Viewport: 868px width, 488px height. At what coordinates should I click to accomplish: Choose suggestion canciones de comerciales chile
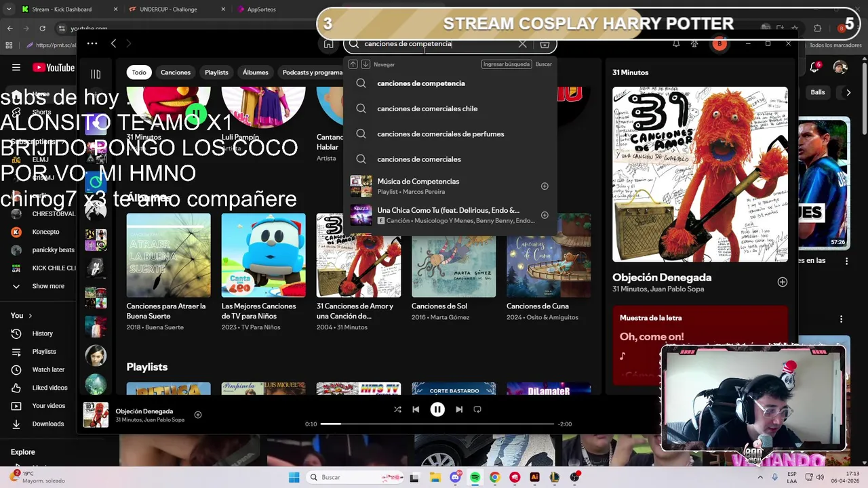coord(450,108)
